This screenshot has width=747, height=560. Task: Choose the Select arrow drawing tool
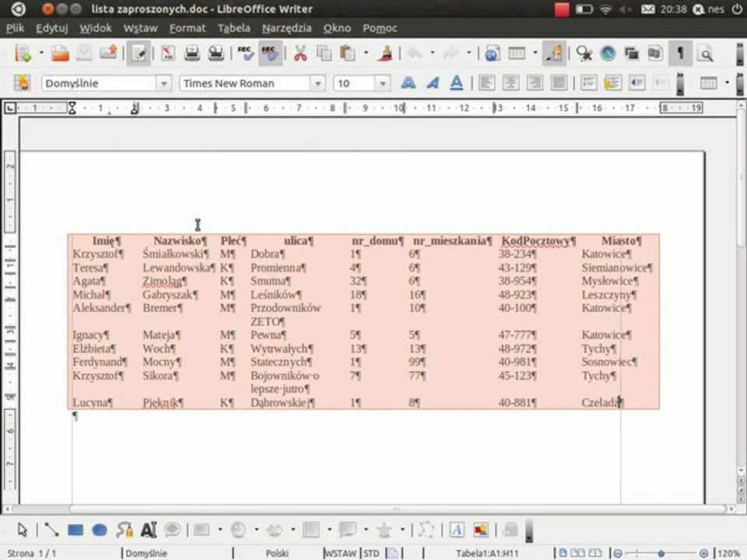pos(23,530)
